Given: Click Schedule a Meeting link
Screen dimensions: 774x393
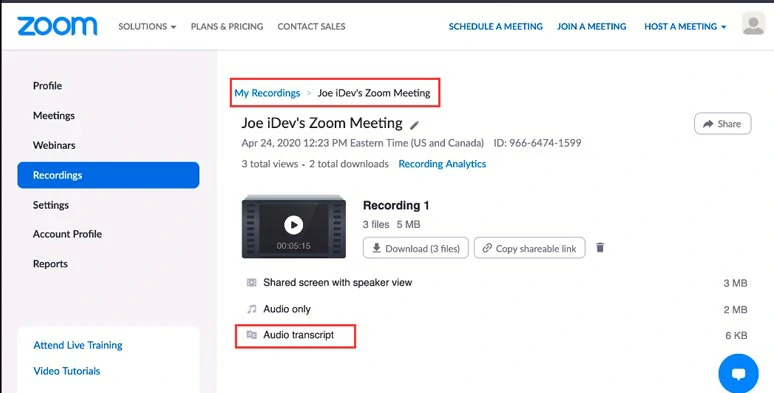Looking at the screenshot, I should [496, 27].
